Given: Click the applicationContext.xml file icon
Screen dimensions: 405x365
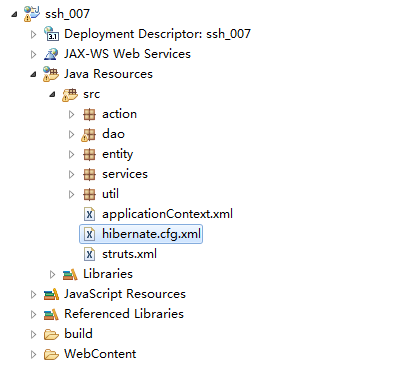Looking at the screenshot, I should click(x=89, y=214).
